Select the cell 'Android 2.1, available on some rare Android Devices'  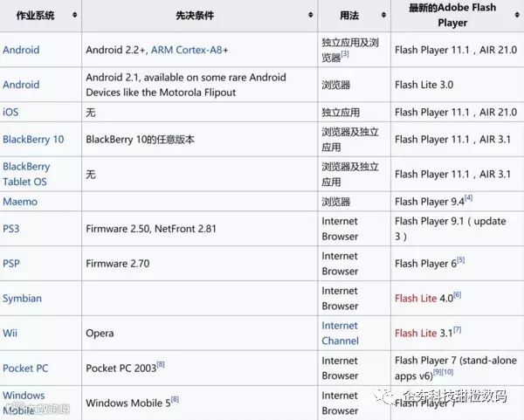point(199,85)
